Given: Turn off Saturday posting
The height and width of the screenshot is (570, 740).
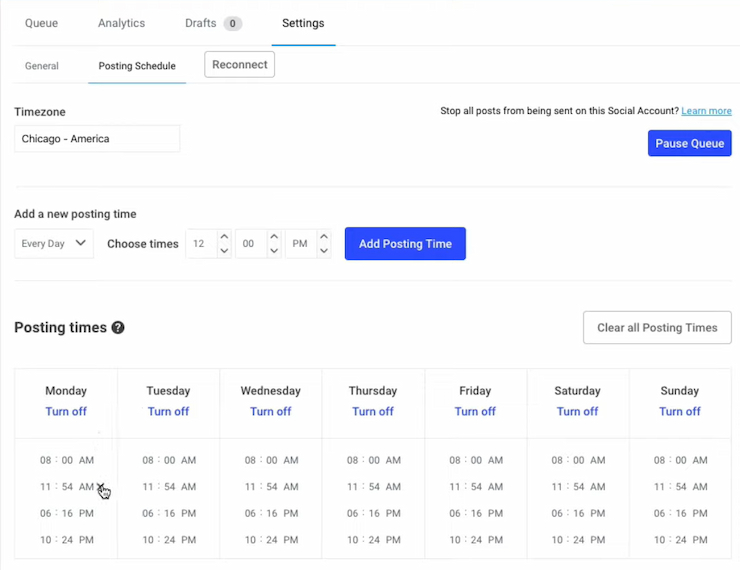Looking at the screenshot, I should click(577, 411).
